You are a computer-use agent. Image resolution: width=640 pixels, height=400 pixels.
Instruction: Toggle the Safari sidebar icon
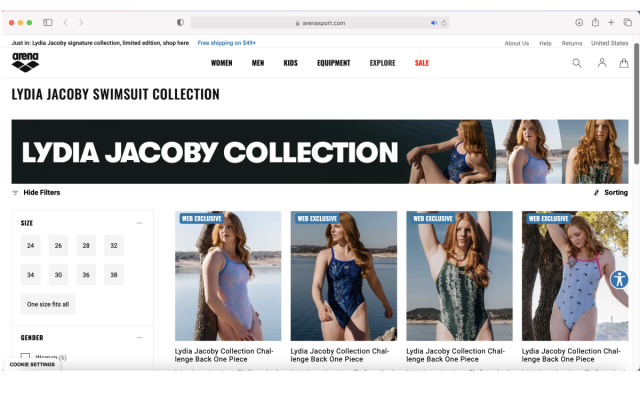[x=48, y=22]
